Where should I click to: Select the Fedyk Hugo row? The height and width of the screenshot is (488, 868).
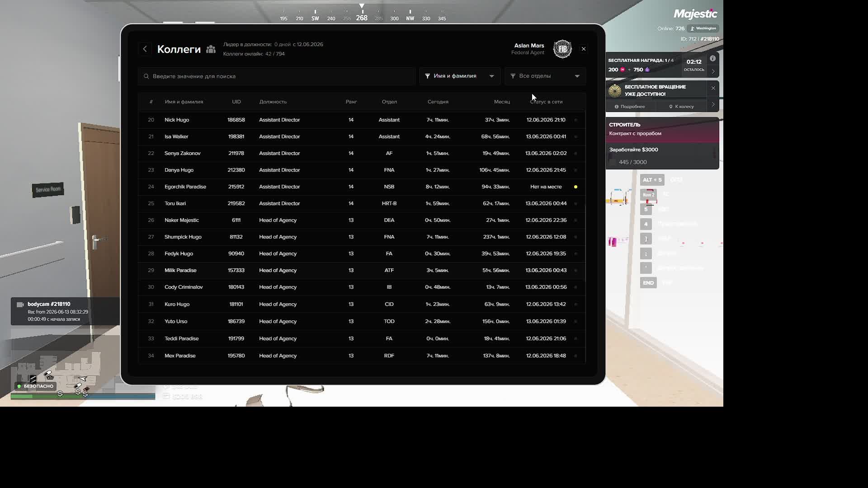coord(362,253)
